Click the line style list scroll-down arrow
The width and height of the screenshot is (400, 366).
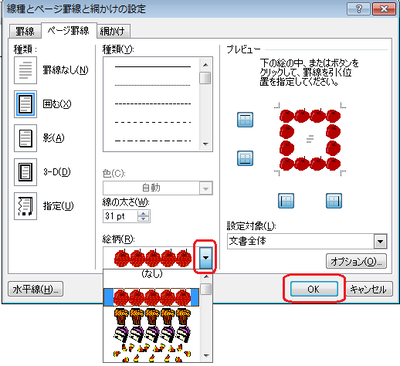click(205, 144)
